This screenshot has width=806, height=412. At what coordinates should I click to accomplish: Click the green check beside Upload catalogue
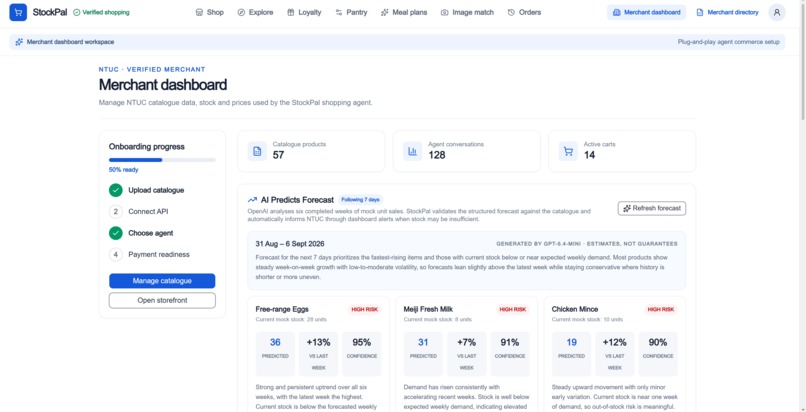(x=116, y=190)
